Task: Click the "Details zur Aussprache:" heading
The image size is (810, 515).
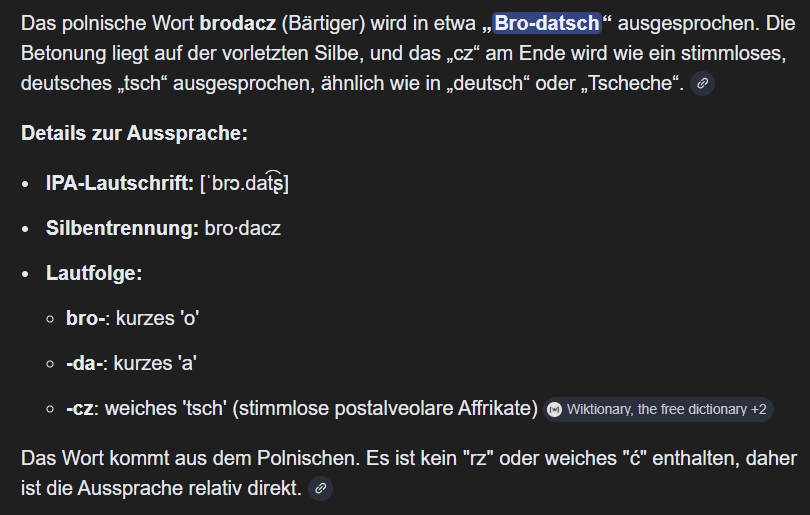Action: [x=134, y=133]
